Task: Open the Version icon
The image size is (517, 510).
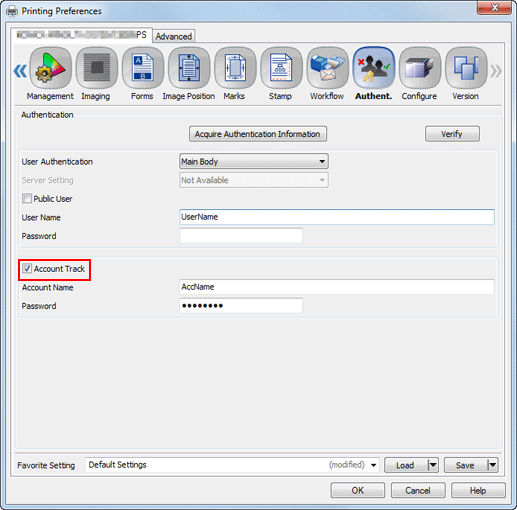Action: tap(466, 68)
